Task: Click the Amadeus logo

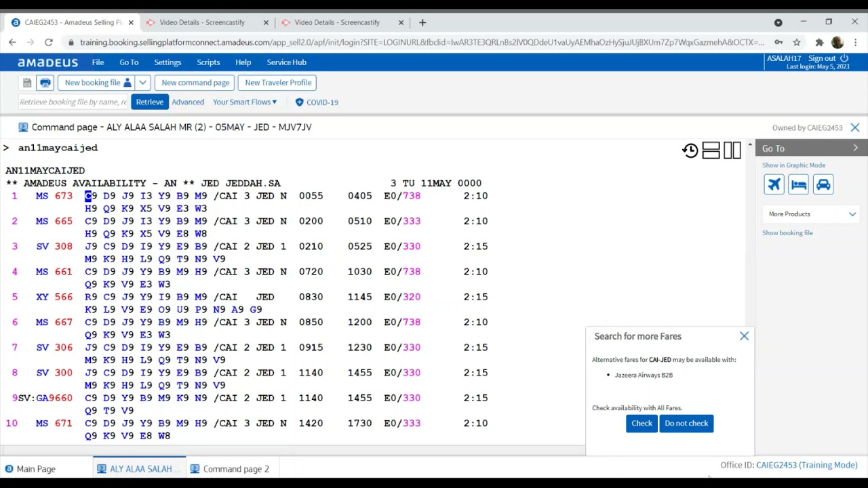Action: tap(48, 62)
